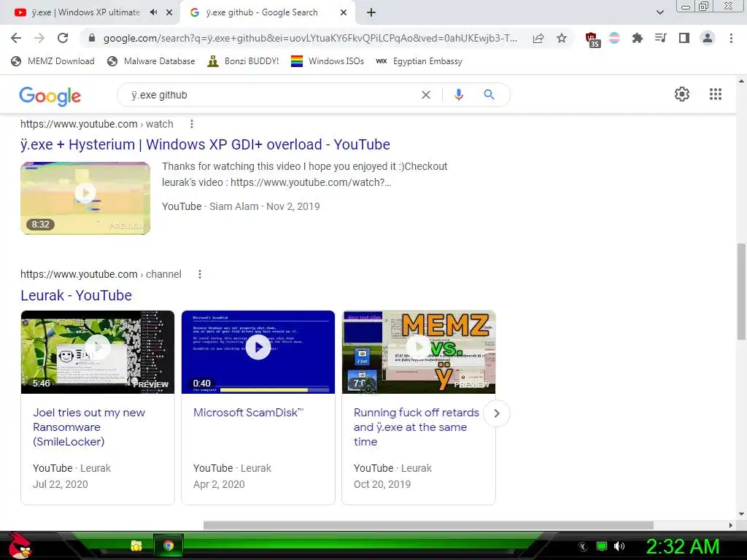747x560 pixels.
Task: Open the Chrome profile avatar
Action: click(708, 38)
